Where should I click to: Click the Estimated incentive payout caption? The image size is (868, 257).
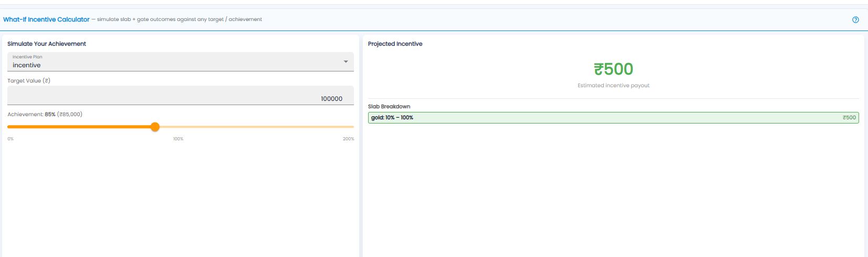[613, 85]
